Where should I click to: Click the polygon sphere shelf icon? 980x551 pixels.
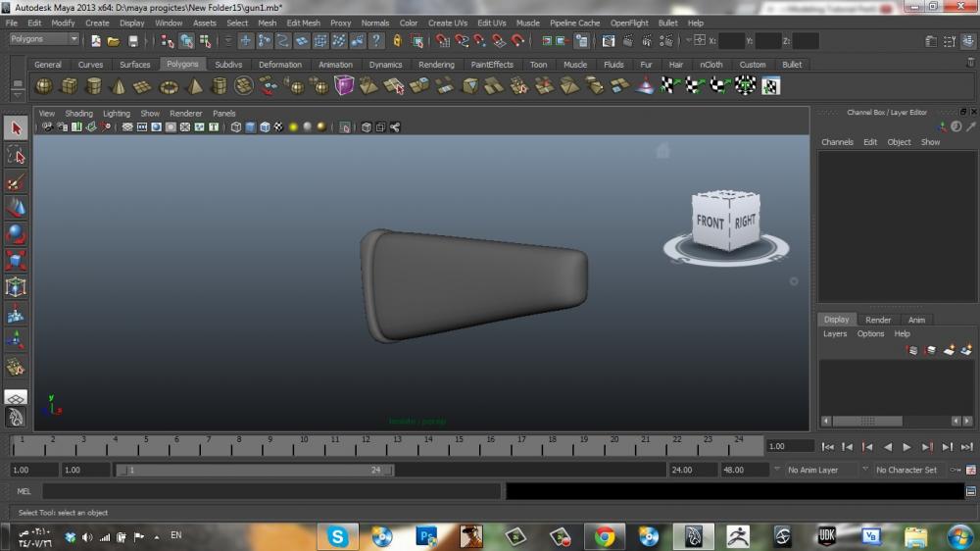(x=44, y=86)
